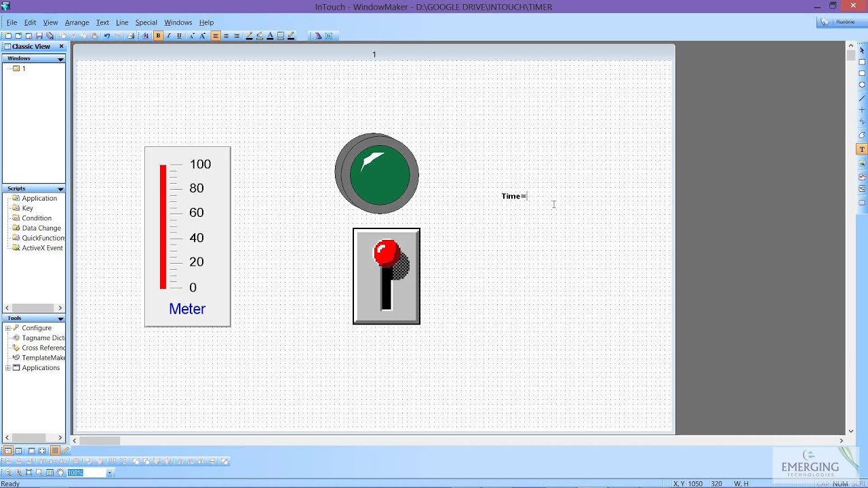Toggle Bold text formatting
This screenshot has height=488, width=868.
(159, 36)
